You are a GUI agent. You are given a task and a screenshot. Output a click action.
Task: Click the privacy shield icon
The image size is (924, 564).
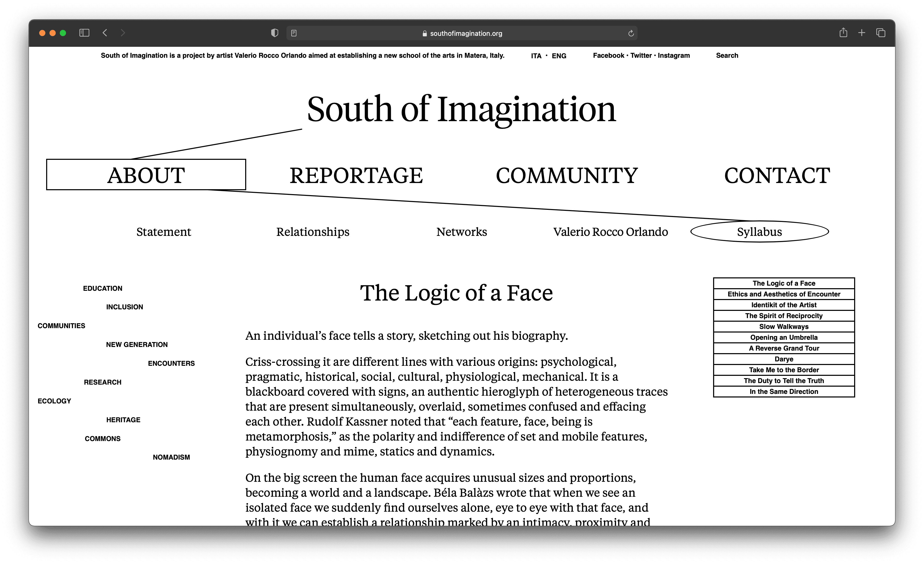[x=275, y=33]
